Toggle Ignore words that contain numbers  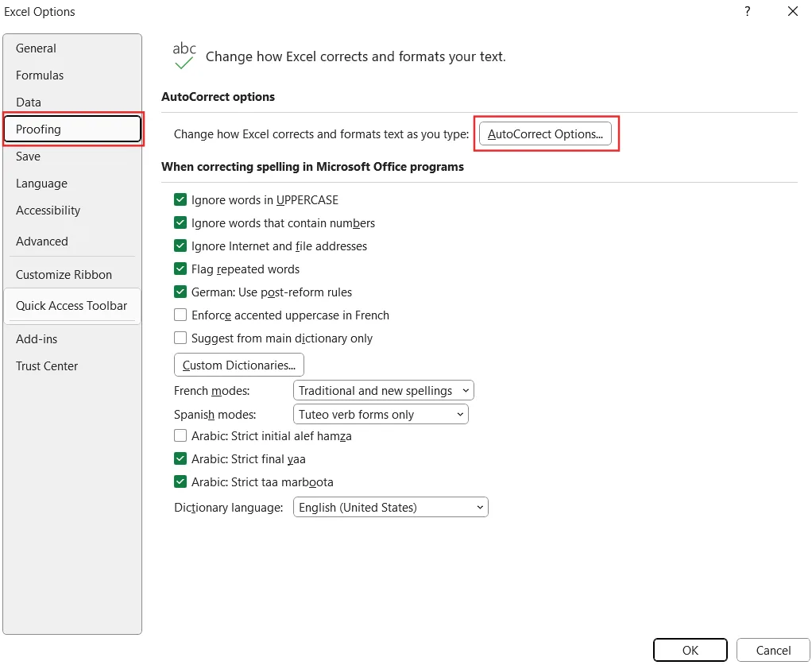pyautogui.click(x=180, y=223)
